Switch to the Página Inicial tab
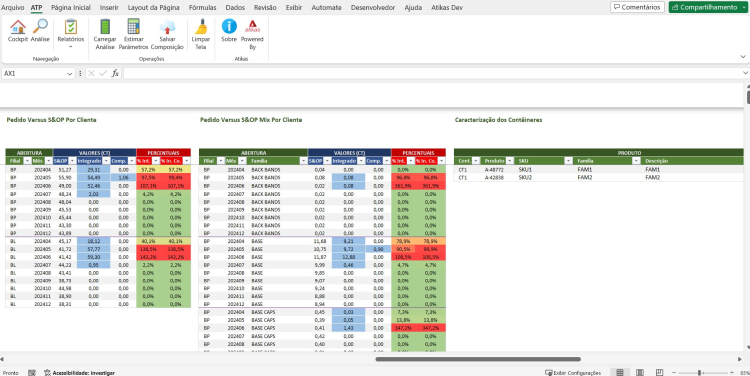750x376 pixels. [71, 8]
